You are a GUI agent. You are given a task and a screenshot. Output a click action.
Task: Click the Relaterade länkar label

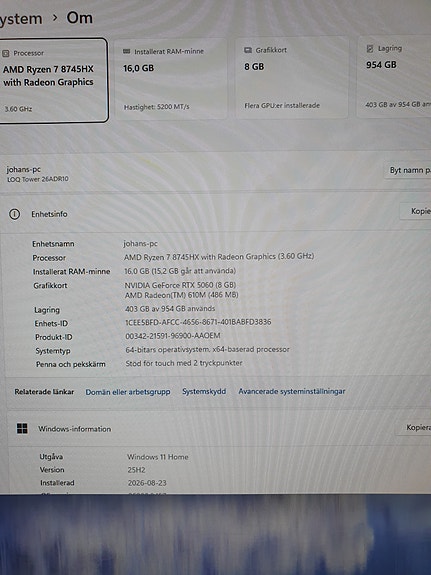pyautogui.click(x=44, y=392)
